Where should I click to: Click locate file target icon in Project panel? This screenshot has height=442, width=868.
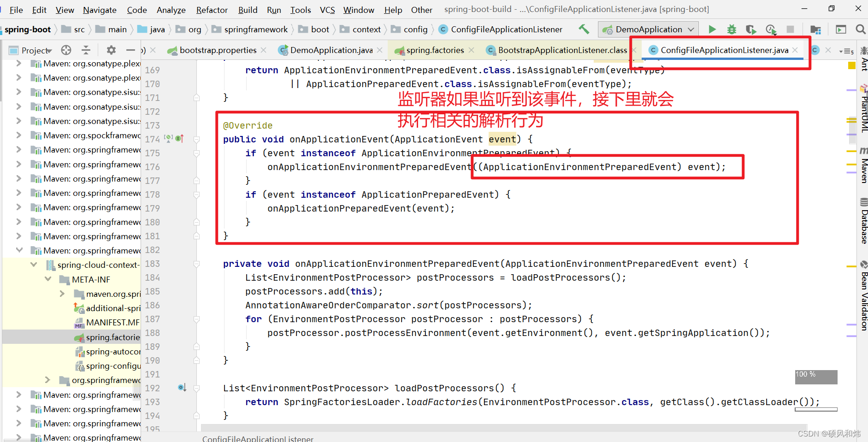tap(66, 50)
